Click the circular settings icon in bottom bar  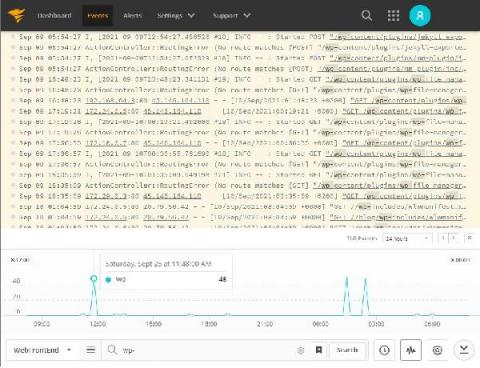[437, 350]
